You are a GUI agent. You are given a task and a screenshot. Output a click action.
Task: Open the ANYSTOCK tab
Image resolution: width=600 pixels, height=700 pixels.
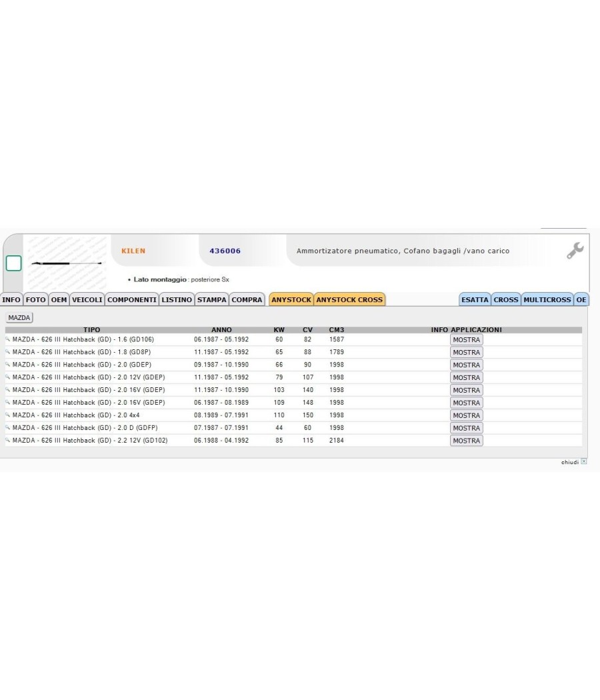coord(291,299)
